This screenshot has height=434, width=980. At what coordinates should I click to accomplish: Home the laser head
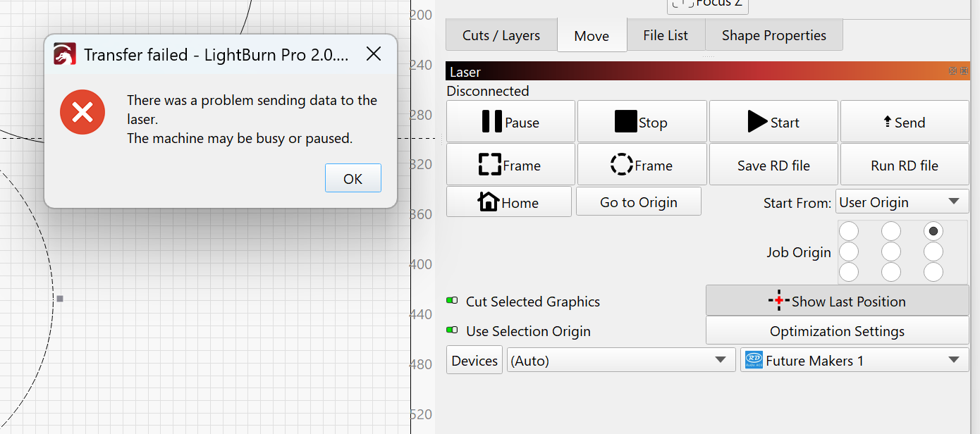click(x=508, y=202)
